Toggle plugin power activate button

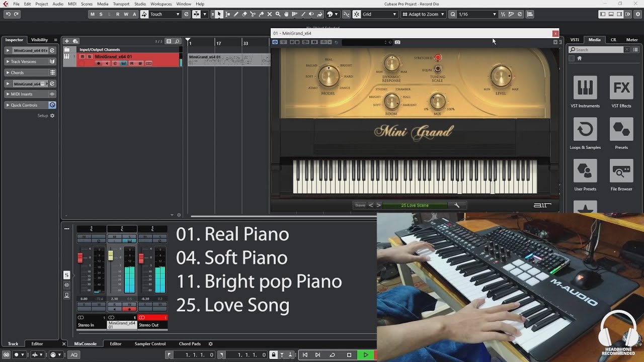click(275, 42)
